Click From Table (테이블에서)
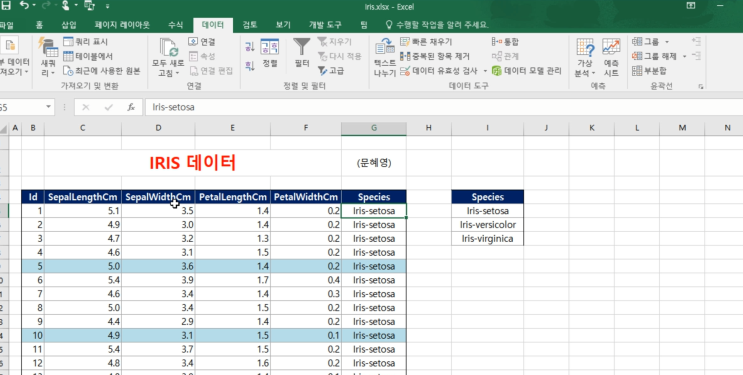The width and height of the screenshot is (743, 375). pyautogui.click(x=88, y=56)
